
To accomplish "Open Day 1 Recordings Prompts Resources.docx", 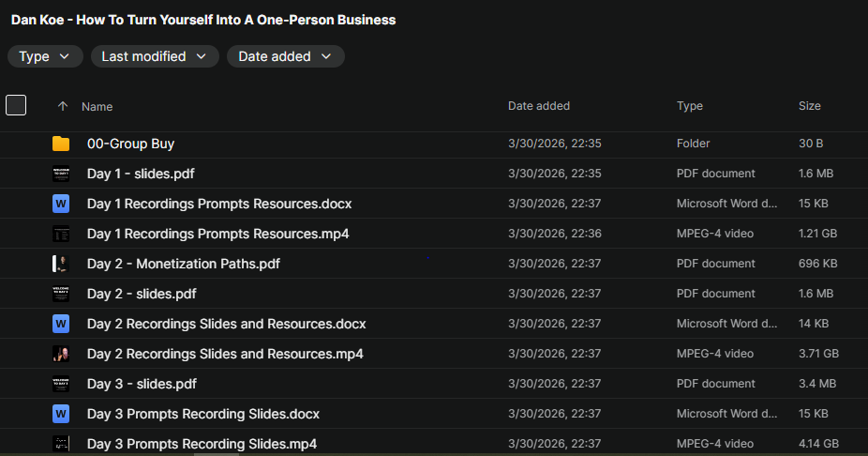I will (219, 204).
